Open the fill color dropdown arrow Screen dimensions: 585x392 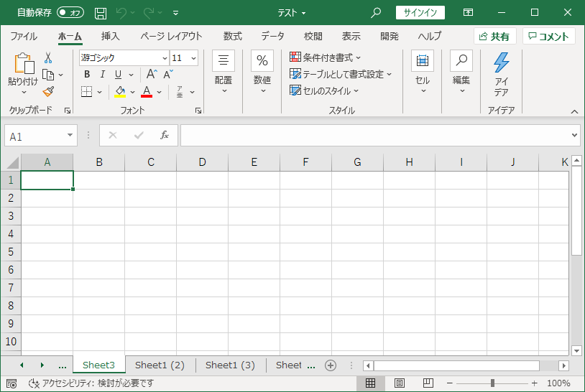(x=132, y=92)
